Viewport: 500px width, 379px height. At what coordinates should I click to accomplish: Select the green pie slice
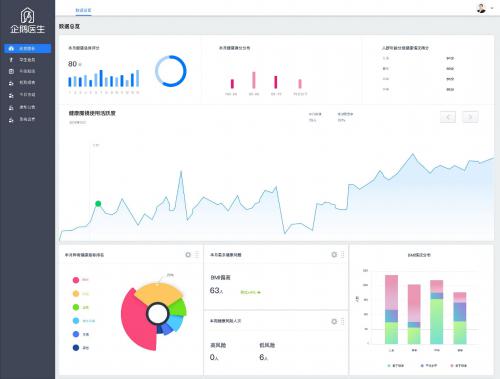coord(178,307)
